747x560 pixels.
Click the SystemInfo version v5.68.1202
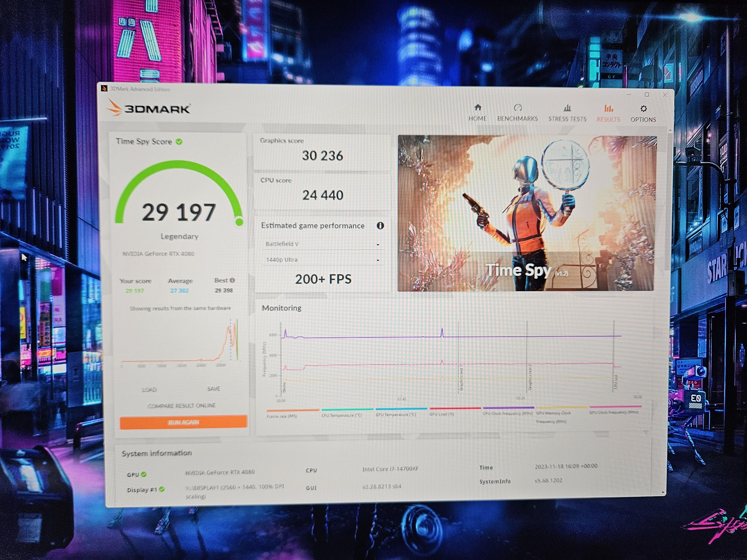pyautogui.click(x=548, y=480)
